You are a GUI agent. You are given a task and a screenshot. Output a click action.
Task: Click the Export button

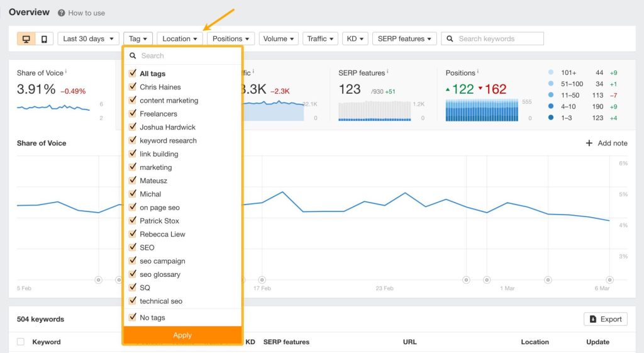click(606, 320)
